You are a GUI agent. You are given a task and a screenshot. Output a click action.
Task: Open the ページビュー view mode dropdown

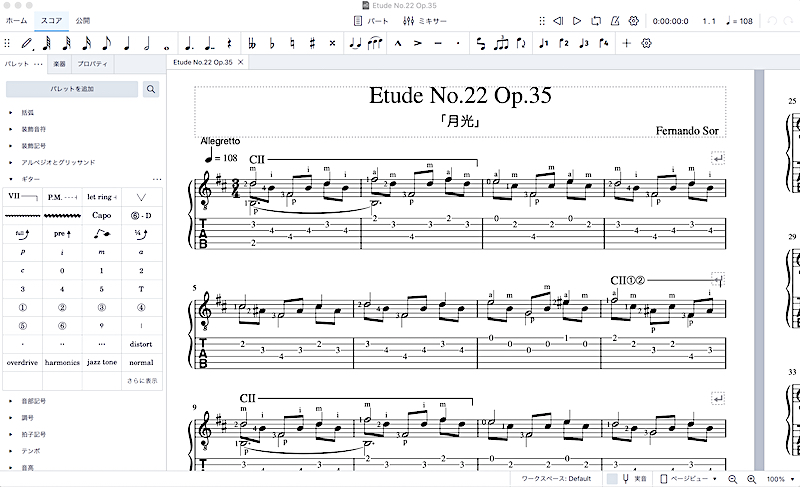(x=688, y=479)
